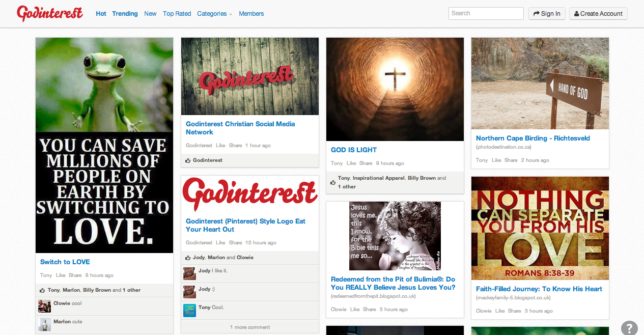The width and height of the screenshot is (644, 335).
Task: Open Tony's avatar beside the 'Cool.' comment
Action: click(x=189, y=310)
